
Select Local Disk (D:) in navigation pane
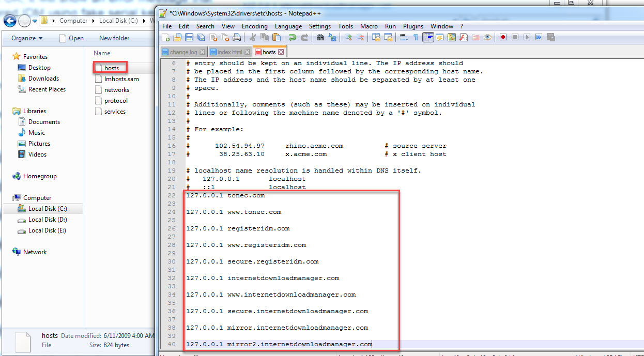click(42, 220)
